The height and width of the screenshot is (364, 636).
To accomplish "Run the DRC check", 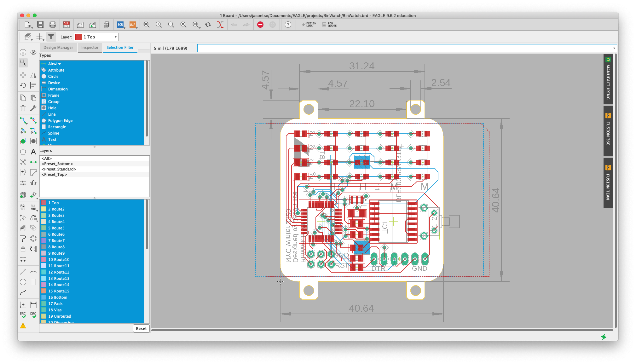I will (x=33, y=315).
